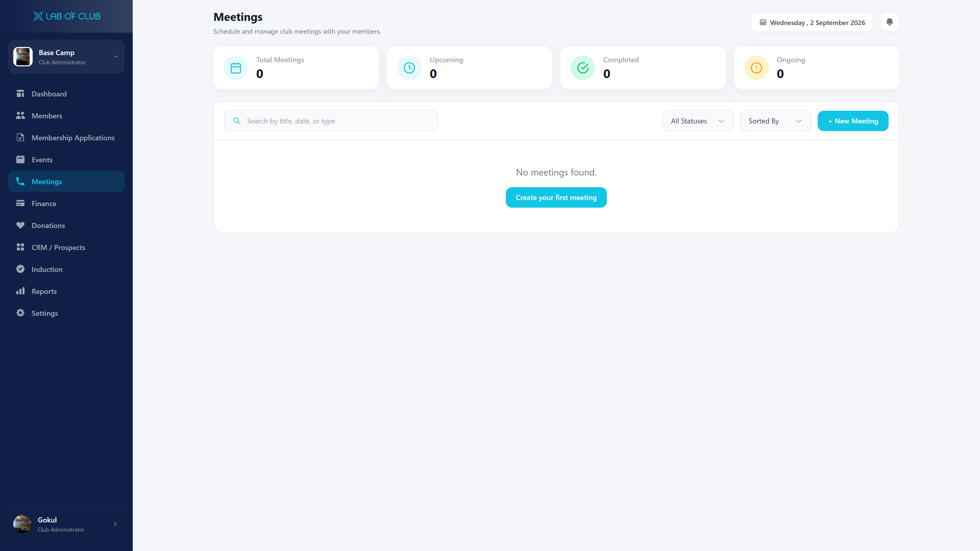The height and width of the screenshot is (551, 980).
Task: Click the calendar icon beside the date
Action: 763,22
